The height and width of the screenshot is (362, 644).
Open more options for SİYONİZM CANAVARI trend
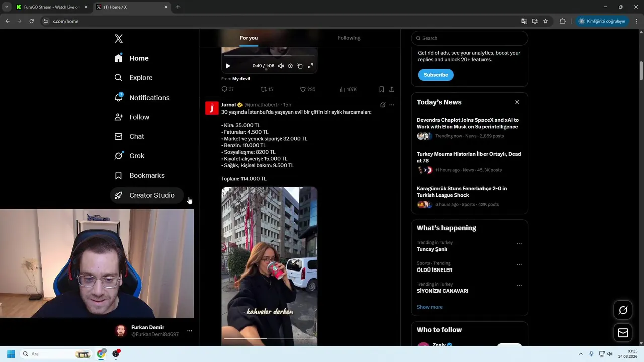[519, 285]
